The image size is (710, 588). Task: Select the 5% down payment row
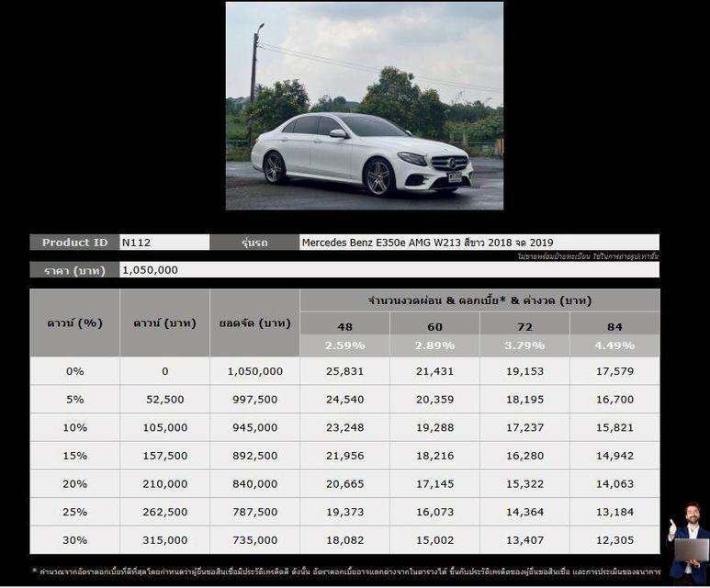click(344, 399)
